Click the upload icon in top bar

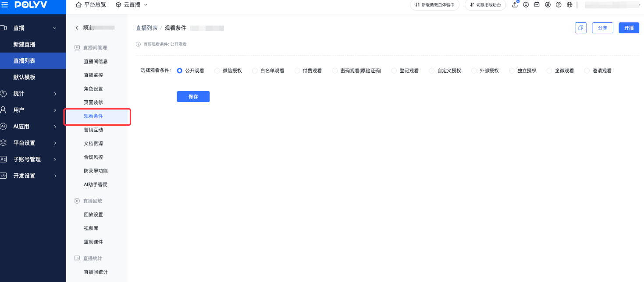coord(515,5)
